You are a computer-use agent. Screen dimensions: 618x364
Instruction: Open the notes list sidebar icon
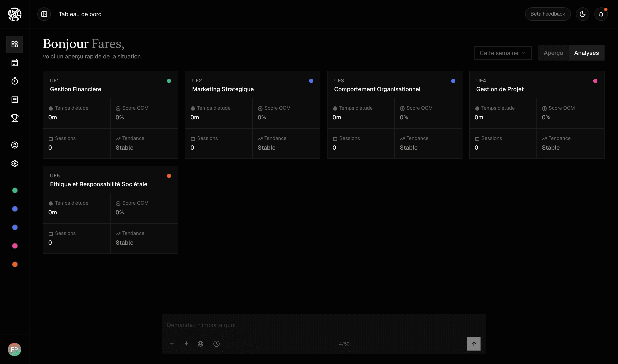click(x=15, y=99)
